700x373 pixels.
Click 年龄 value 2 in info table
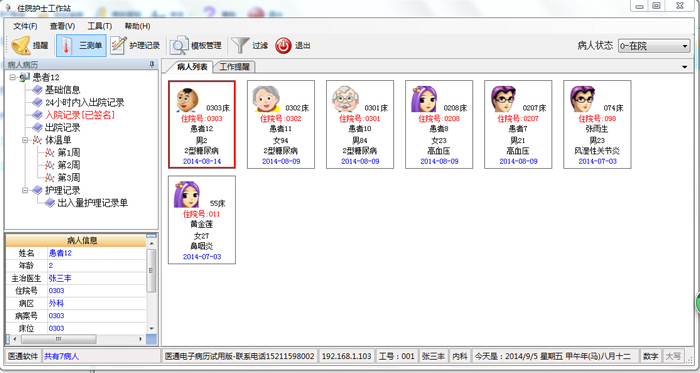51,265
